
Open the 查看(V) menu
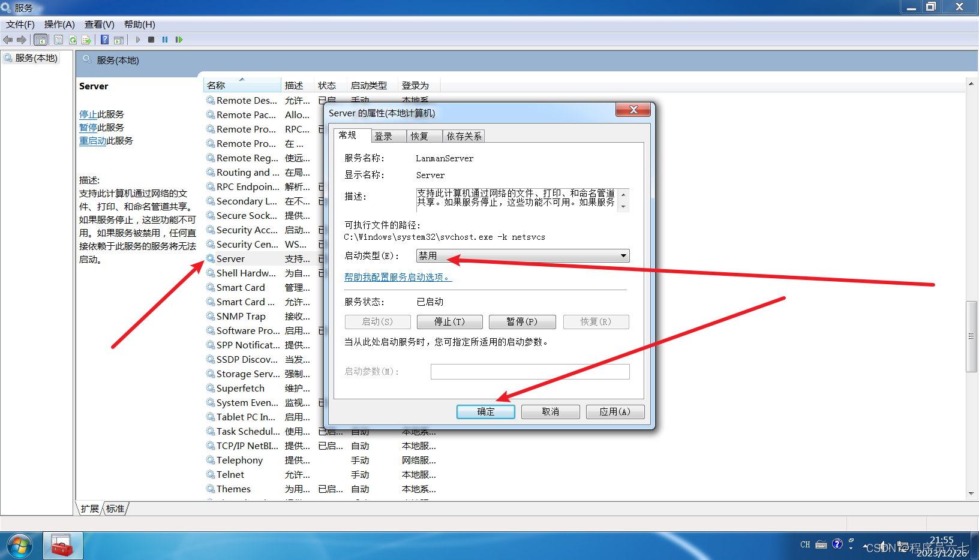pyautogui.click(x=99, y=25)
